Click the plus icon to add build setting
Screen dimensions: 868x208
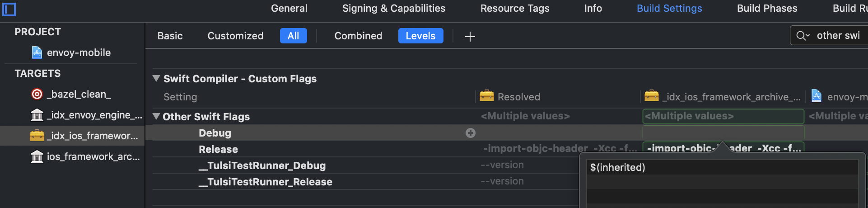coord(470,36)
